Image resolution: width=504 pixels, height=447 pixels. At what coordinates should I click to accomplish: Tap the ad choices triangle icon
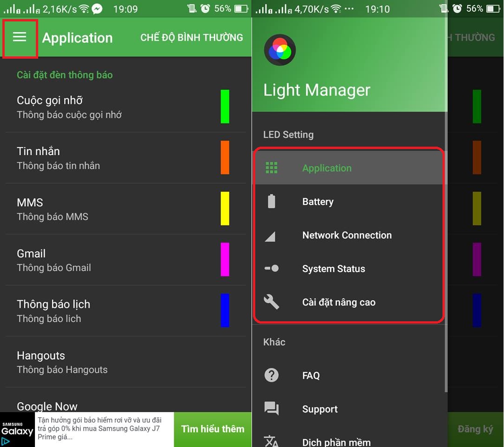pyautogui.click(x=5, y=442)
